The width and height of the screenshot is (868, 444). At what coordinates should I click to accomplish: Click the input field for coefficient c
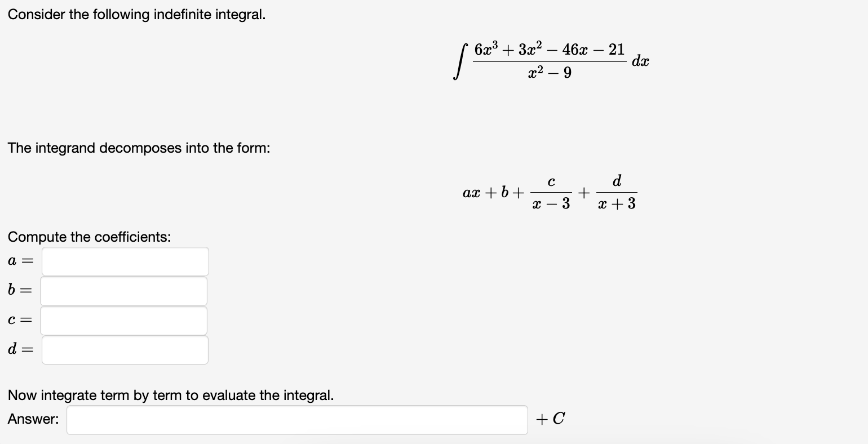tap(123, 319)
